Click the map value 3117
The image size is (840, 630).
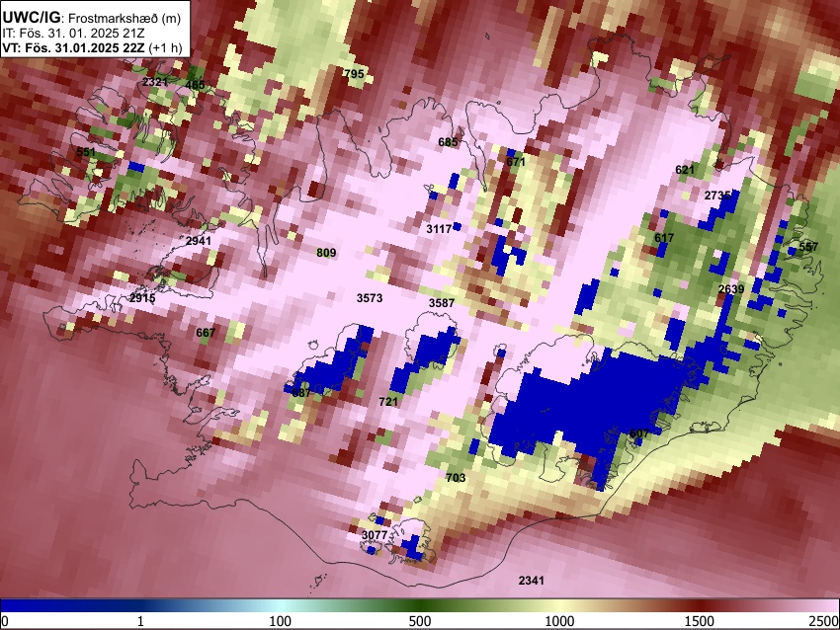click(439, 229)
